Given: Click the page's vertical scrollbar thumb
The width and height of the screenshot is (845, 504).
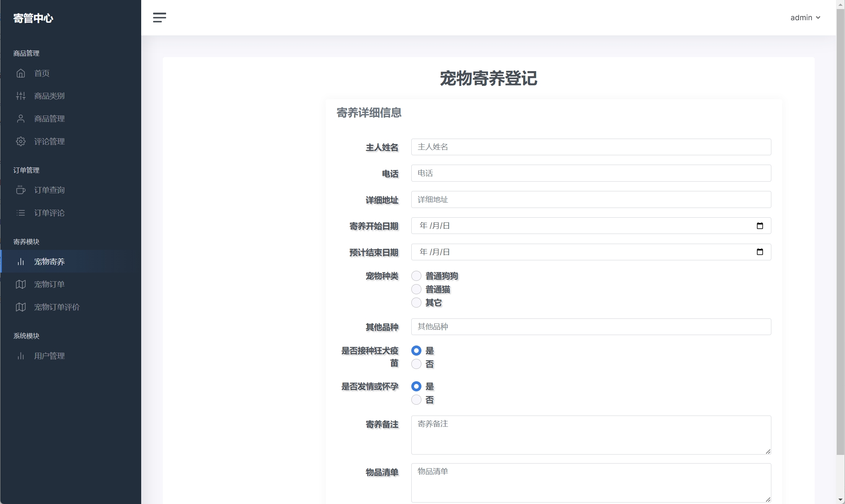Looking at the screenshot, I should [840, 231].
